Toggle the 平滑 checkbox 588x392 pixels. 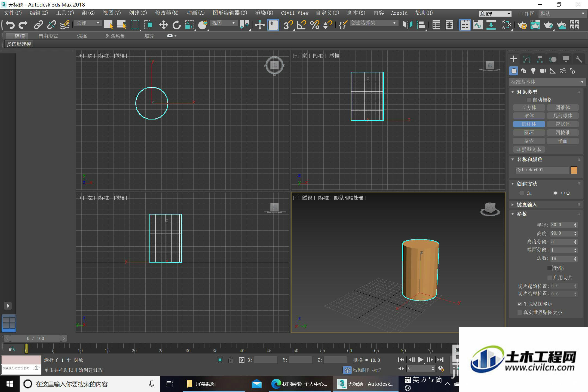(550, 268)
